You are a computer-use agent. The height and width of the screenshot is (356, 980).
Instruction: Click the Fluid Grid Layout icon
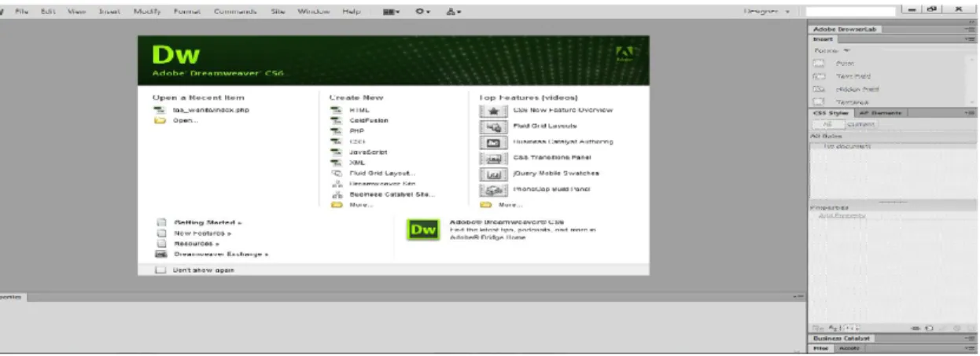pos(336,173)
